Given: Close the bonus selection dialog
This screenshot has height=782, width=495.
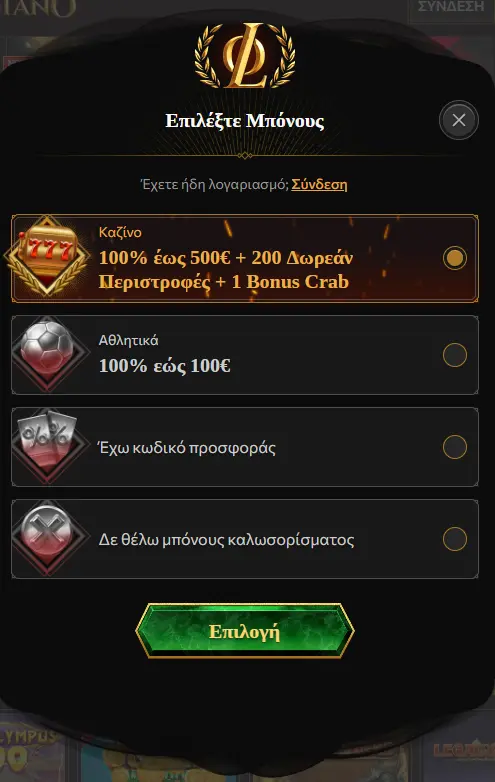Looking at the screenshot, I should coord(459,120).
